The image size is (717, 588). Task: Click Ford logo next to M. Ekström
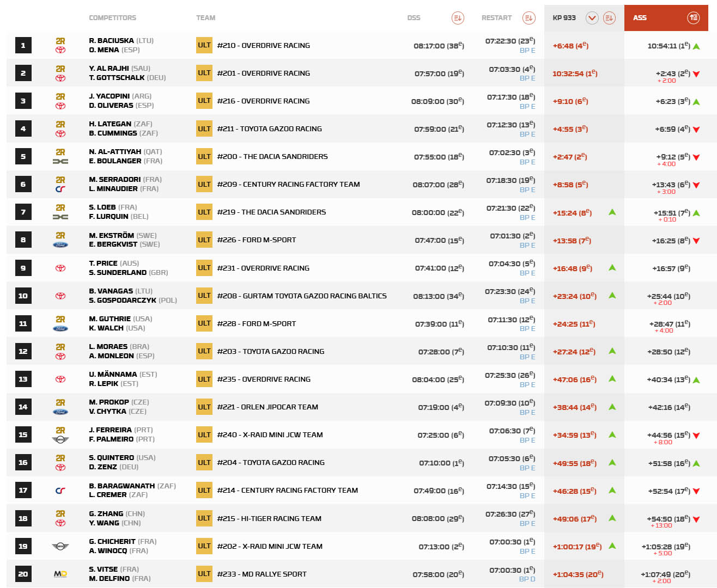[60, 245]
